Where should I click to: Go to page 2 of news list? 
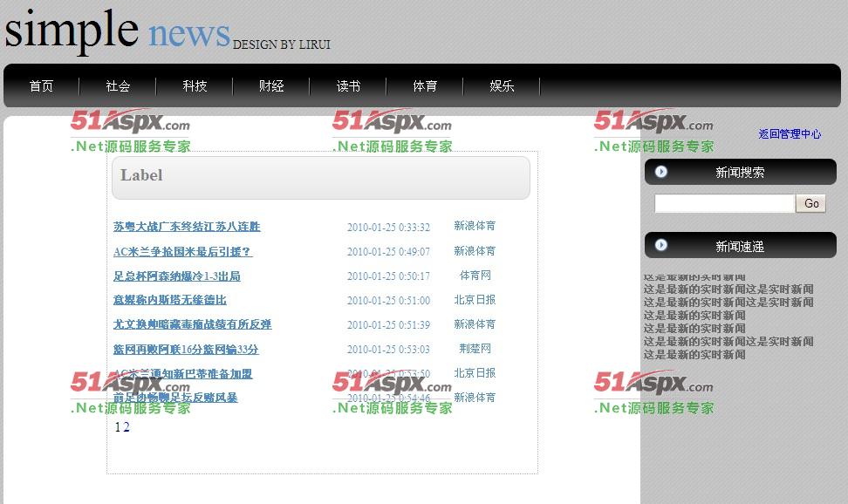pos(126,427)
